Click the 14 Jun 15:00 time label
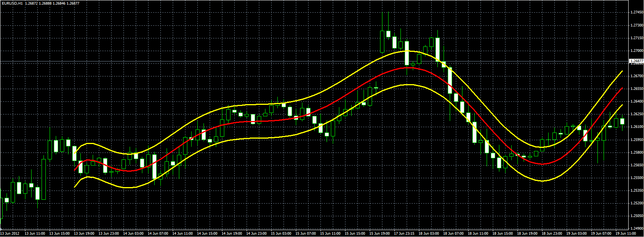 pyautogui.click(x=207, y=234)
